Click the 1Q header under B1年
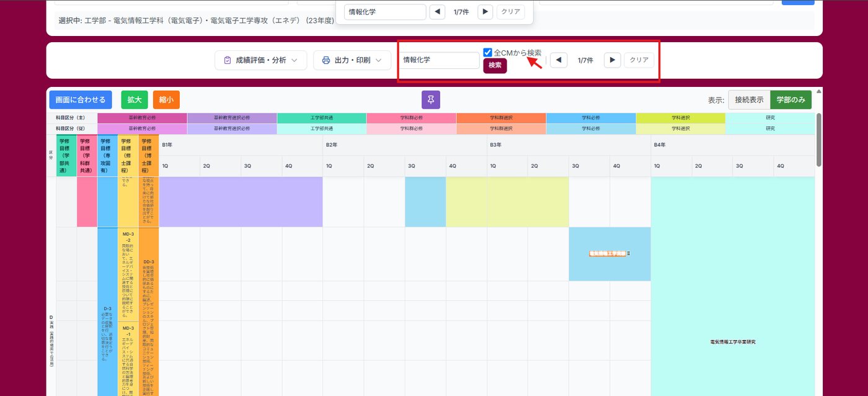Screen dimensions: 868x396 (180, 166)
